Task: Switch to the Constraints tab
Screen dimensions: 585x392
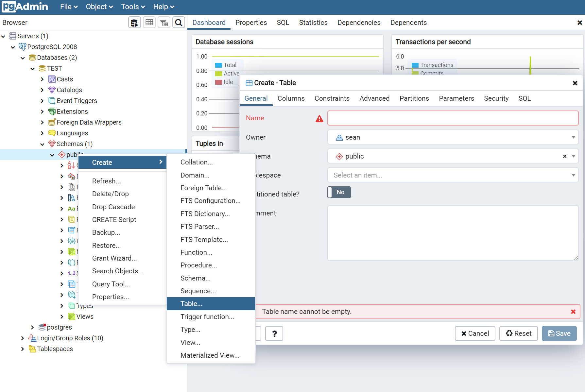Action: click(332, 98)
